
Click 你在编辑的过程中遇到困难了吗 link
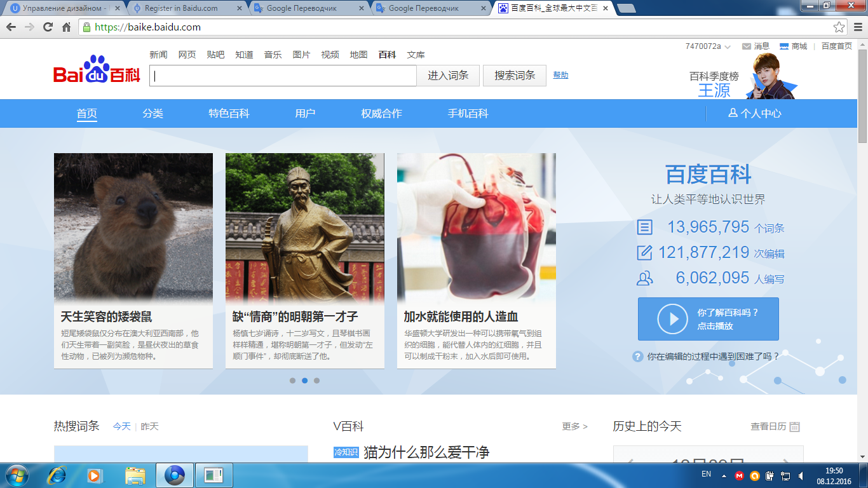click(713, 356)
